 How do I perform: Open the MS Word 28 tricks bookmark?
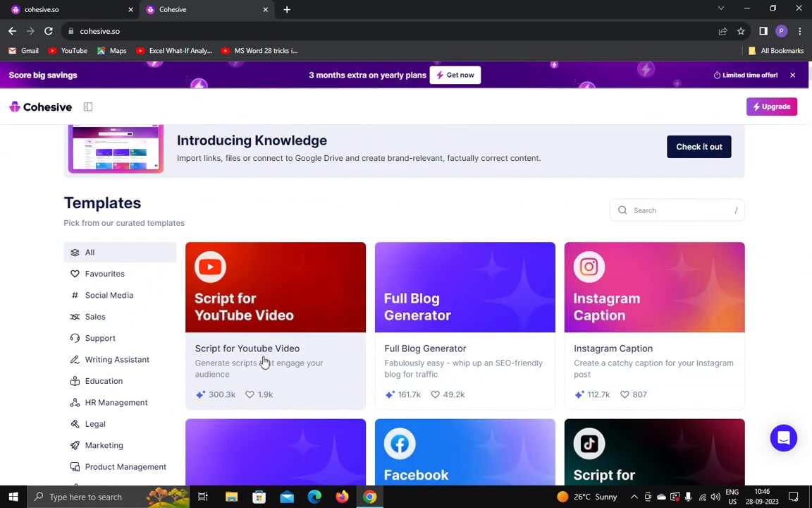(x=259, y=51)
